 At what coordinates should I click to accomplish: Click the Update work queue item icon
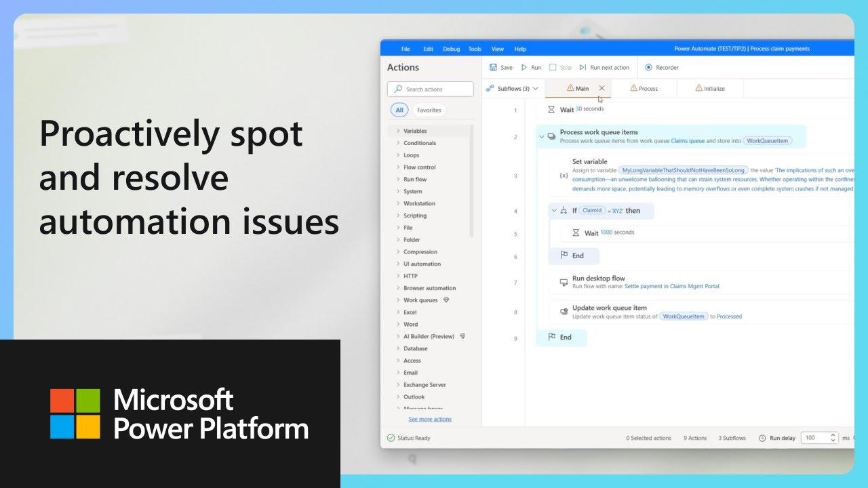click(x=564, y=312)
